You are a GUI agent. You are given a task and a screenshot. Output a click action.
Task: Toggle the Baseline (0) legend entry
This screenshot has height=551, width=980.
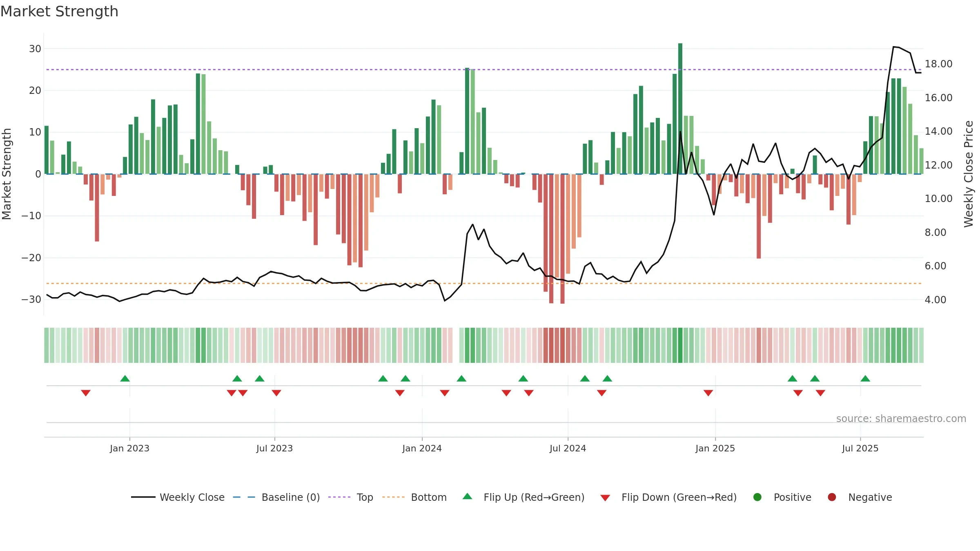276,497
